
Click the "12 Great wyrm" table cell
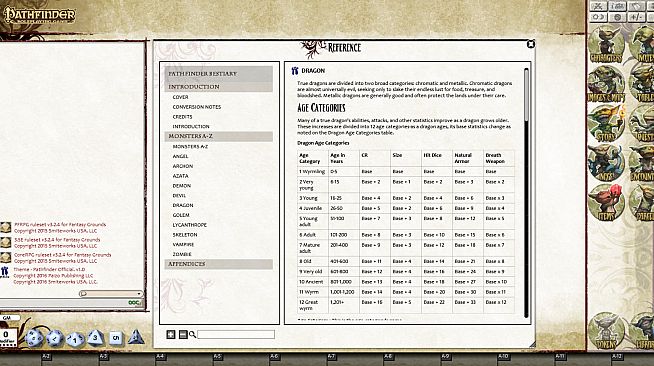(x=312, y=305)
